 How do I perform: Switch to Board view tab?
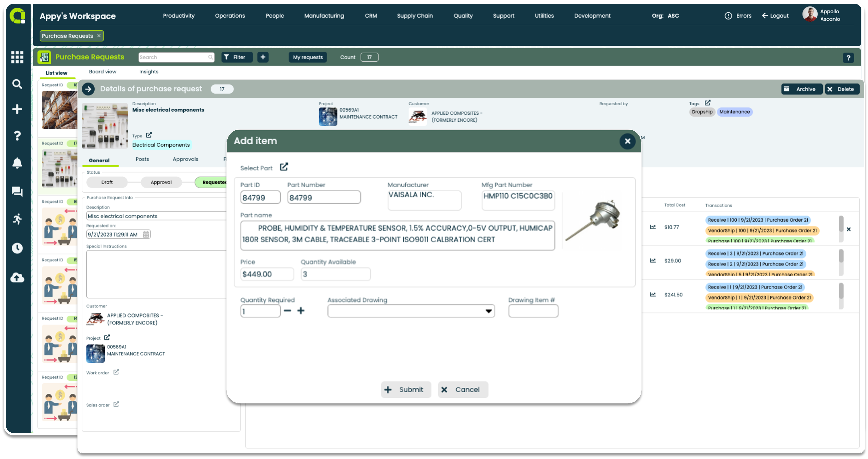coord(102,71)
